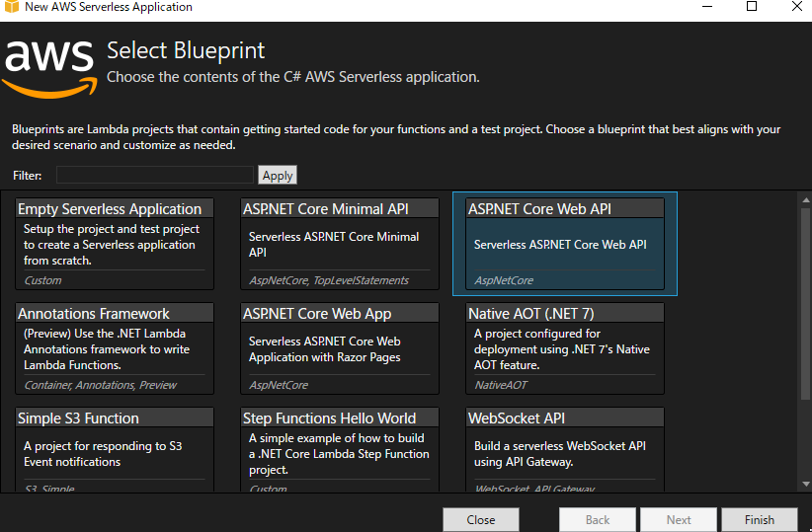812x532 pixels.
Task: Apply the blueprint filter
Action: point(278,175)
